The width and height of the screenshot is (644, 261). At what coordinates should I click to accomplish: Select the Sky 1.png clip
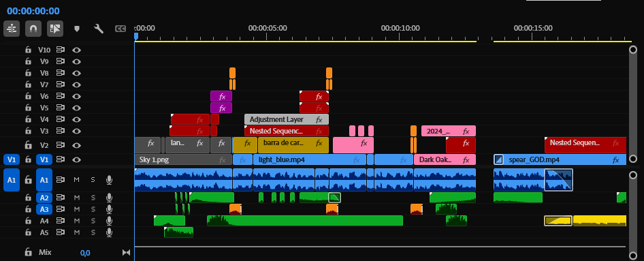point(183,159)
